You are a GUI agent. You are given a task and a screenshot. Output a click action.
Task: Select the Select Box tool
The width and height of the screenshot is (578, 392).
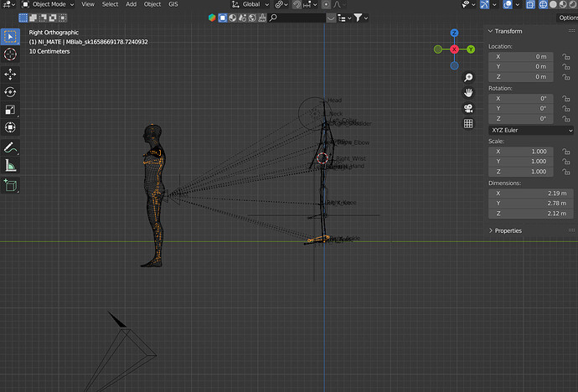pyautogui.click(x=10, y=37)
